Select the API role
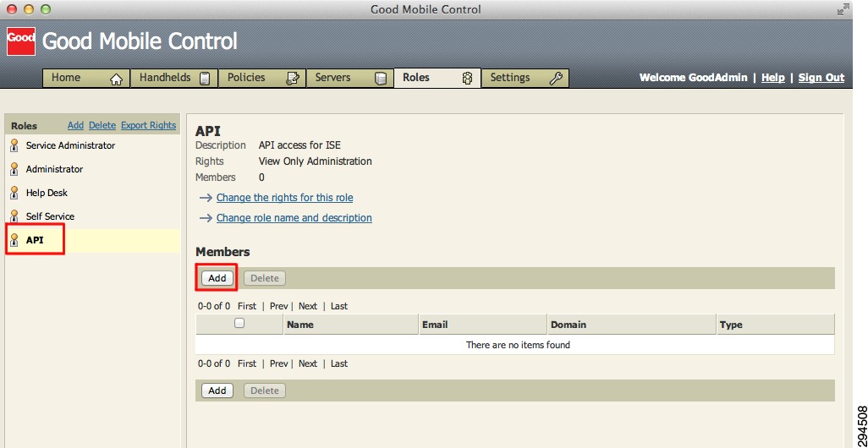The height and width of the screenshot is (448, 868). point(92,241)
